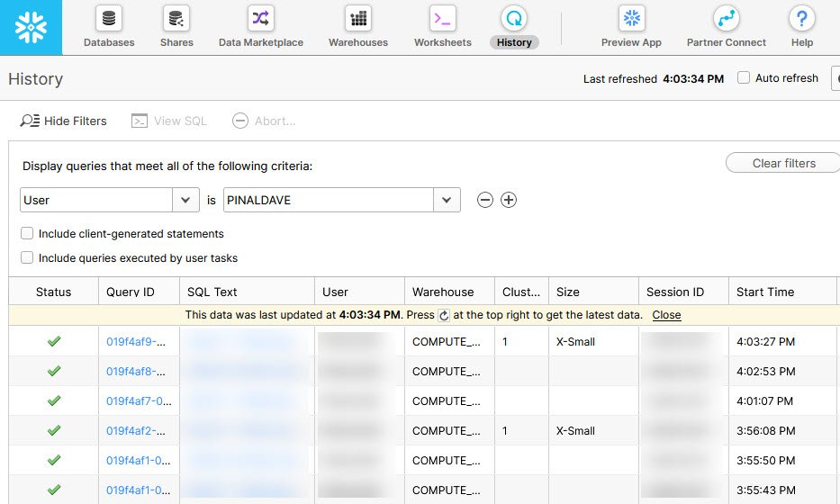
Task: Expand the User filter field dropdown
Action: click(x=185, y=200)
